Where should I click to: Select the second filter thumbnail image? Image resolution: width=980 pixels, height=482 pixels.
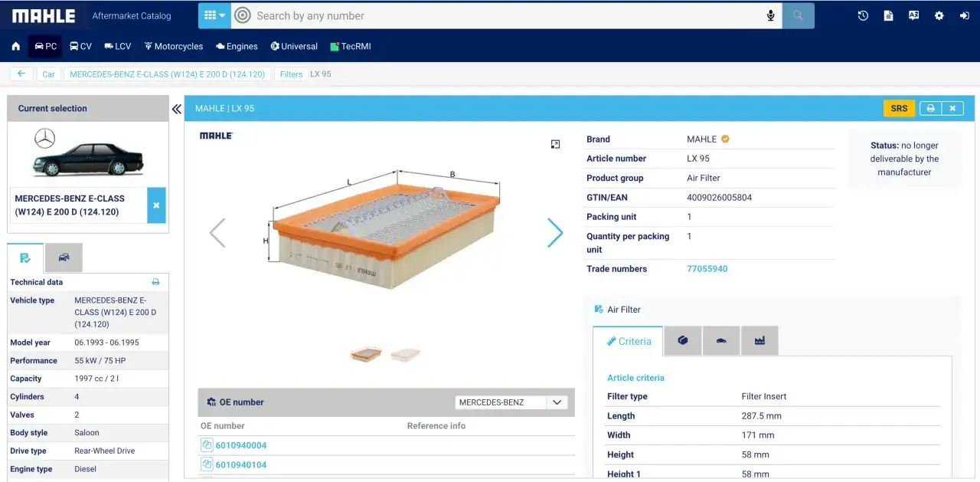[x=405, y=354]
